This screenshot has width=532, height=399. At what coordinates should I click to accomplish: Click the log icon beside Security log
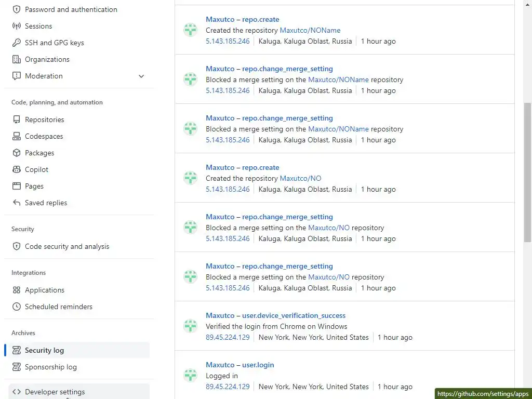pos(16,350)
